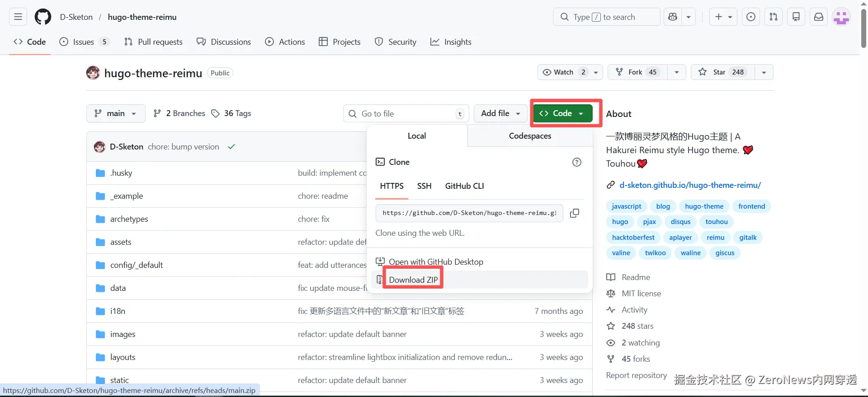
Task: Go to the D-Sketon owner link
Action: coord(76,17)
